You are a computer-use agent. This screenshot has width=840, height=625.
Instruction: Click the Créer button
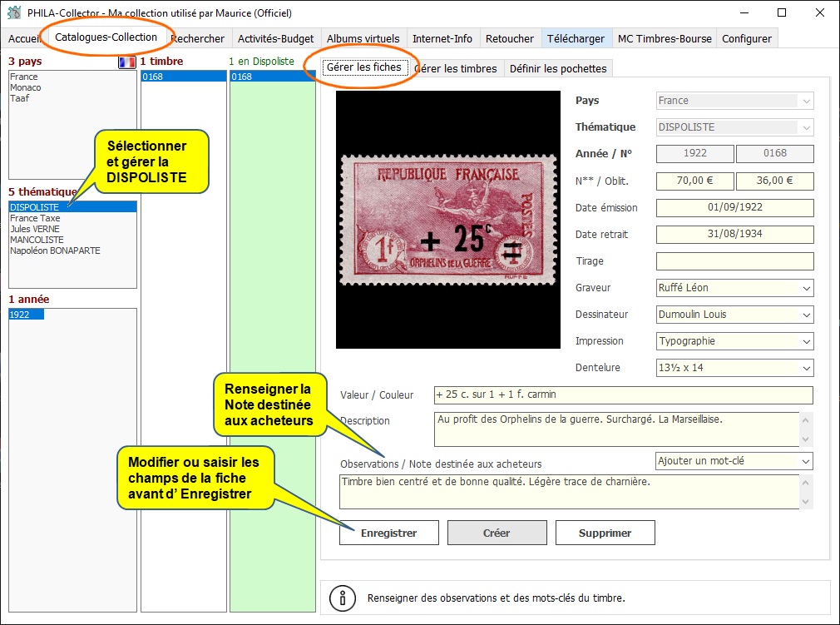(497, 533)
